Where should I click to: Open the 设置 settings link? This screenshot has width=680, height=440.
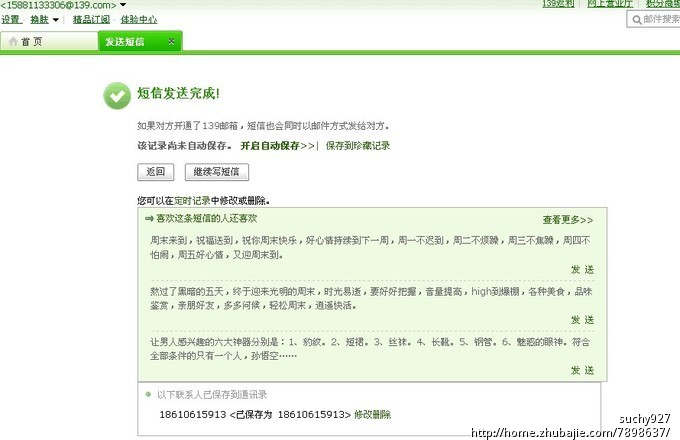coord(11,20)
